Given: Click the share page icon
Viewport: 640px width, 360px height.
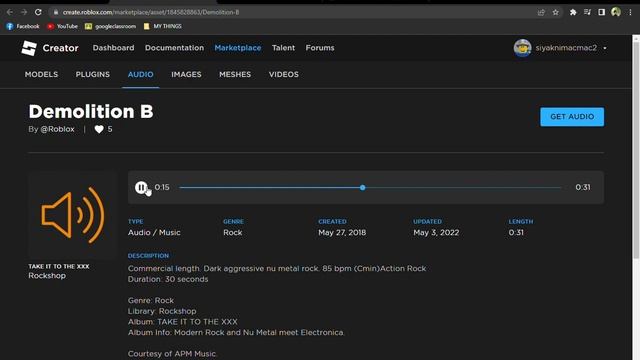Looking at the screenshot, I should pyautogui.click(x=541, y=12).
